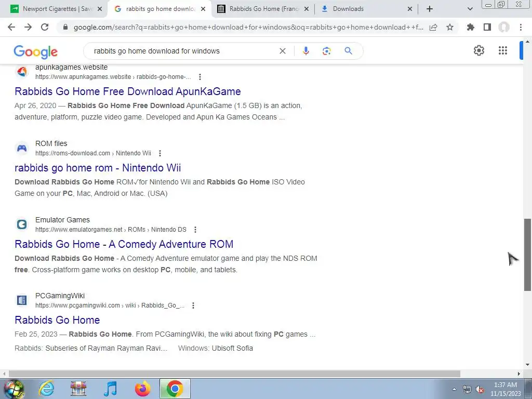Click the browser address bar URL

click(248, 27)
